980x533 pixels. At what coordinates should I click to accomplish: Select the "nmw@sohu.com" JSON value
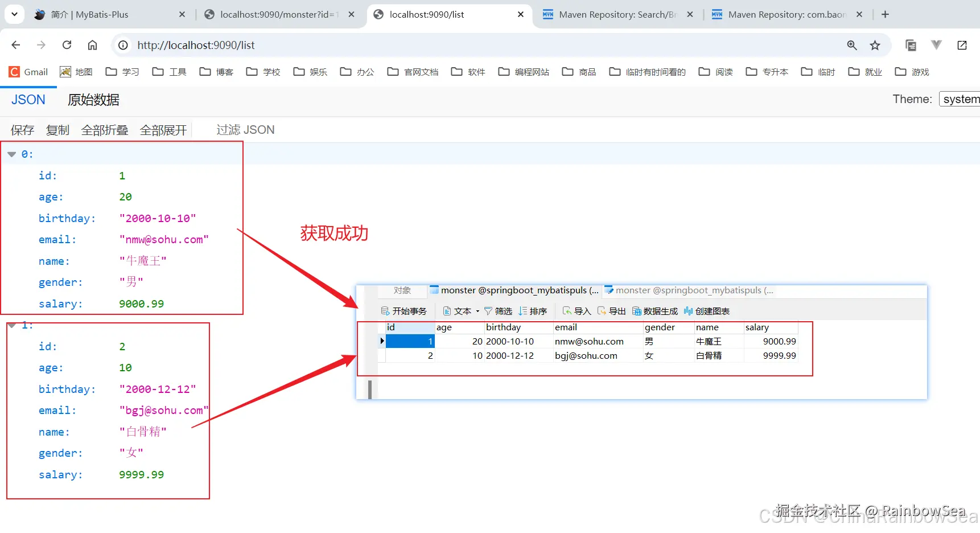pos(164,240)
